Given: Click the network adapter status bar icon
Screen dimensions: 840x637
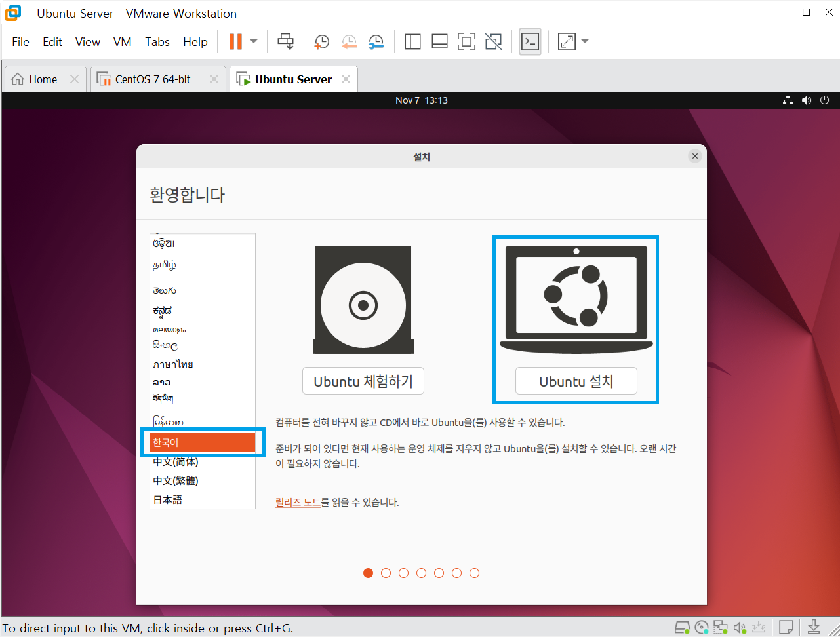Looking at the screenshot, I should click(721, 628).
